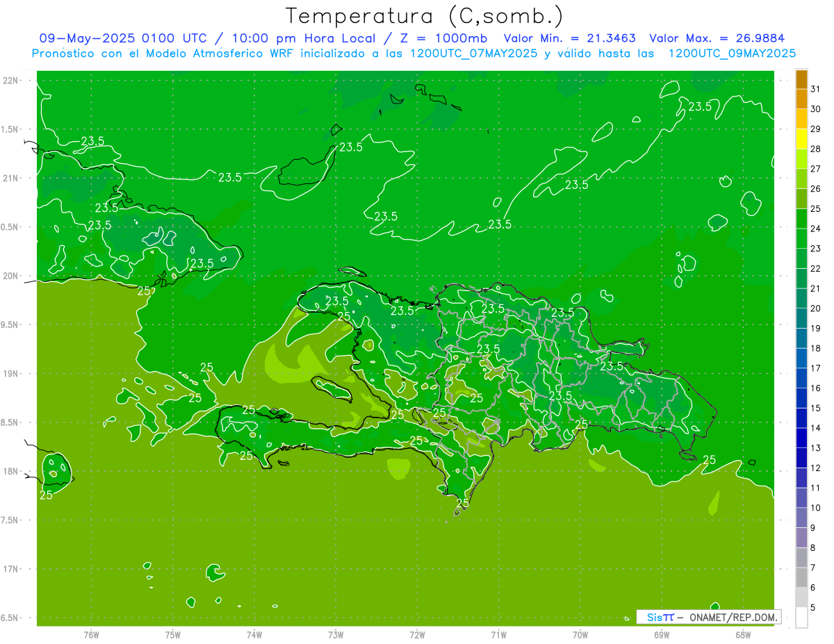Click the "74W" longitude axis label

pyautogui.click(x=254, y=635)
